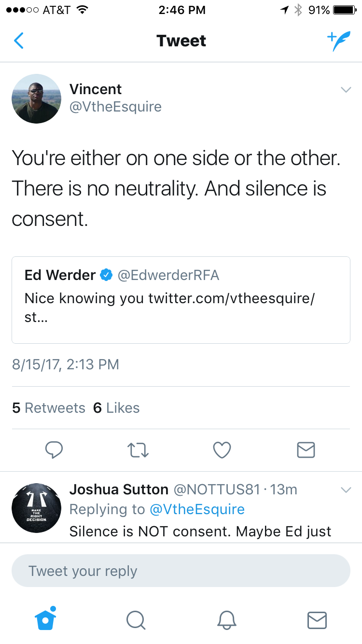362x644 pixels.
Task: Reply to Vincent's tweet via speech bubble
Action: 54,450
